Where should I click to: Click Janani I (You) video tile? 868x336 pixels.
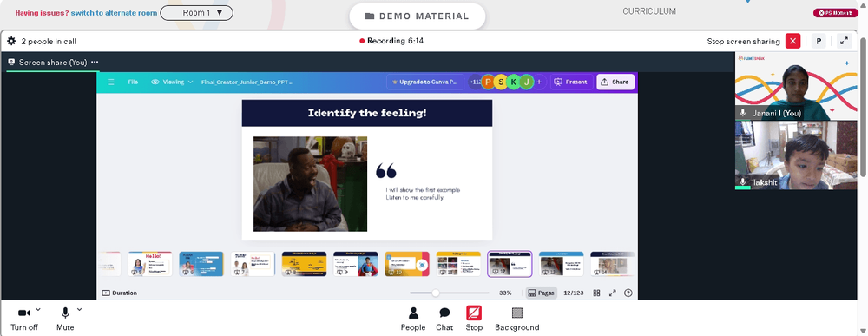[x=796, y=86]
